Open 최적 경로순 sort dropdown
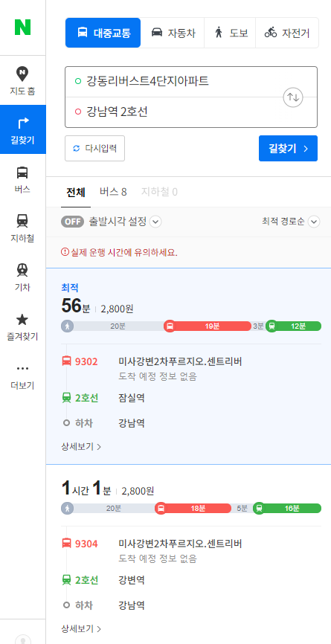331x644 pixels. point(291,222)
